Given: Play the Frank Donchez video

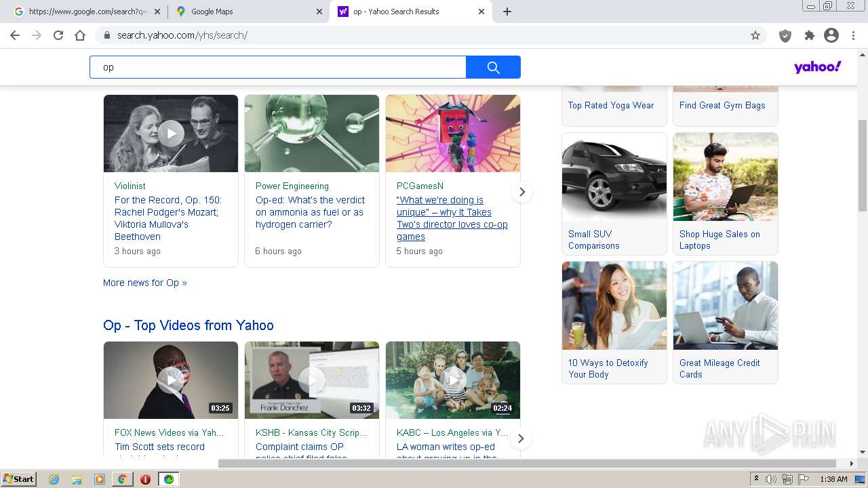Looking at the screenshot, I should pos(312,380).
